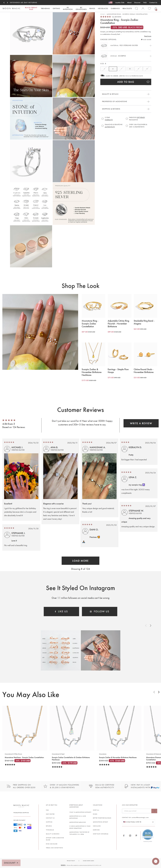Open the search magnifier icon in header
The image size is (161, 868).
point(136,8)
